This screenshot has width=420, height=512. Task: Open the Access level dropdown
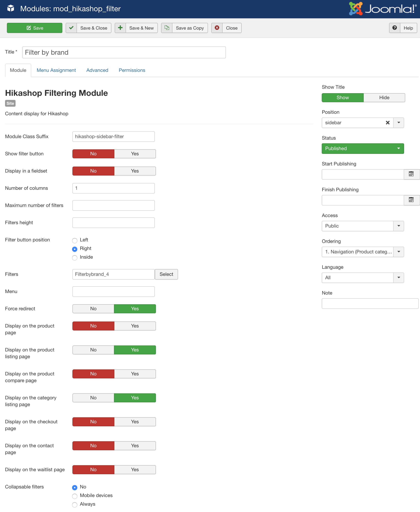coord(363,226)
